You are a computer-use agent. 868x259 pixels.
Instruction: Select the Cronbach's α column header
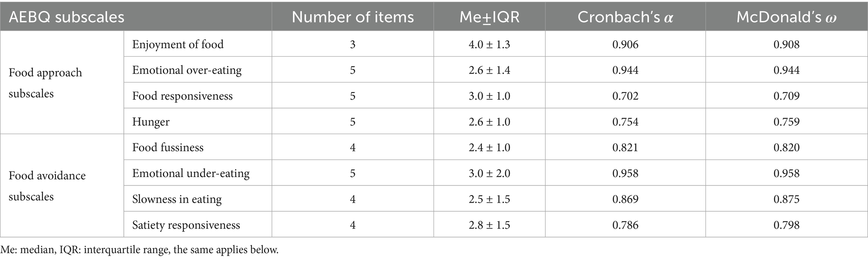click(x=625, y=17)
